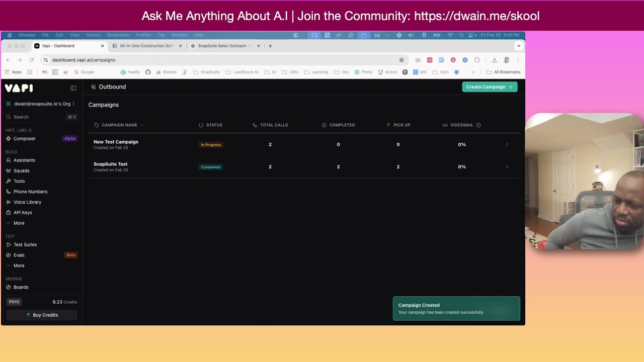Expand More under Test section

coord(41,265)
